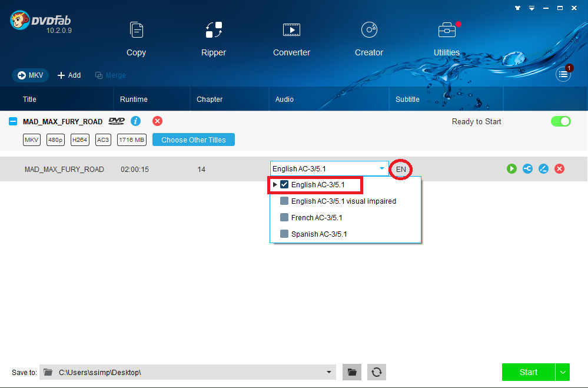
Task: Click Choose Other Titles button
Action: (194, 140)
